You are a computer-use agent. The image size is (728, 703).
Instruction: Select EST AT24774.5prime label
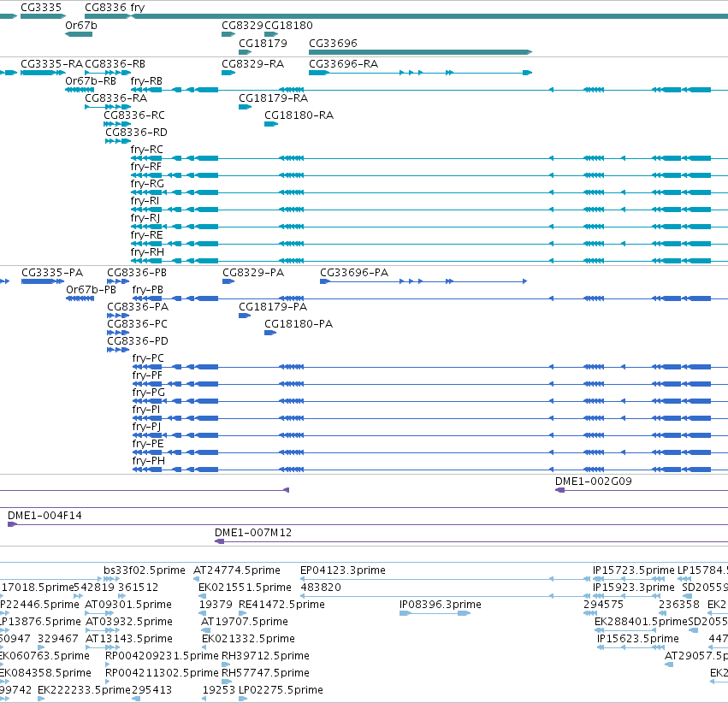(x=237, y=570)
